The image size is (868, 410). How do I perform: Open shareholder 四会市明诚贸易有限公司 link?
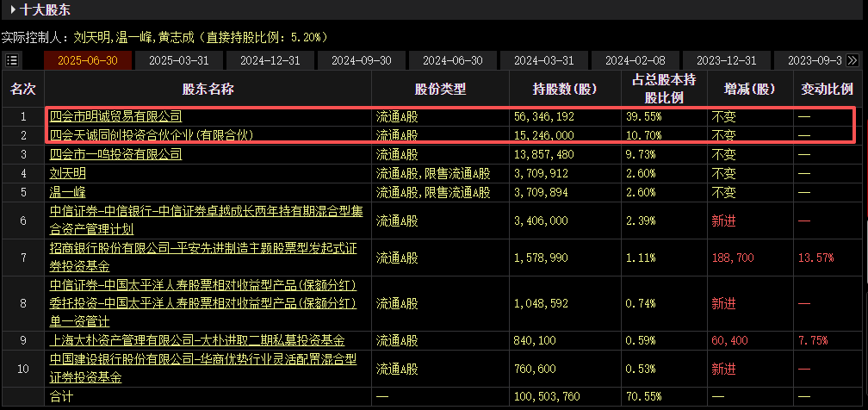tap(115, 117)
